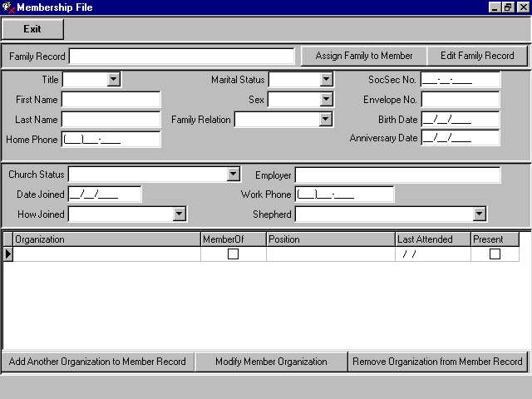
Task: Expand the Sex dropdown list
Action: point(327,100)
